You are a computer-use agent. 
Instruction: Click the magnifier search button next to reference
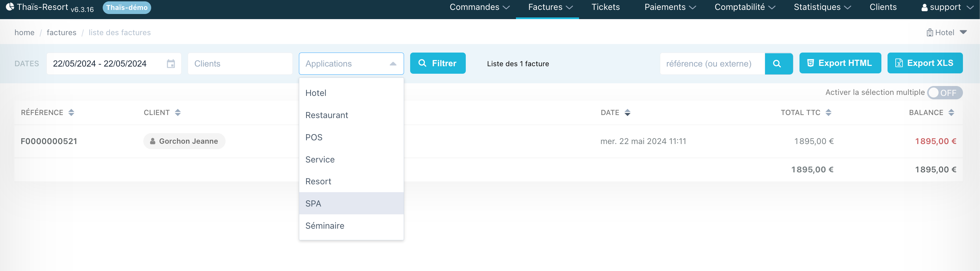778,63
